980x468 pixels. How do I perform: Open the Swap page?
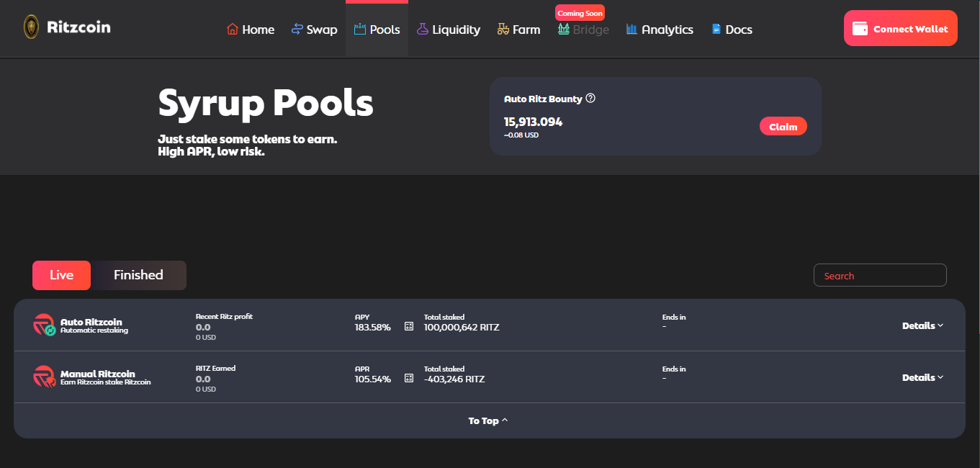[314, 30]
